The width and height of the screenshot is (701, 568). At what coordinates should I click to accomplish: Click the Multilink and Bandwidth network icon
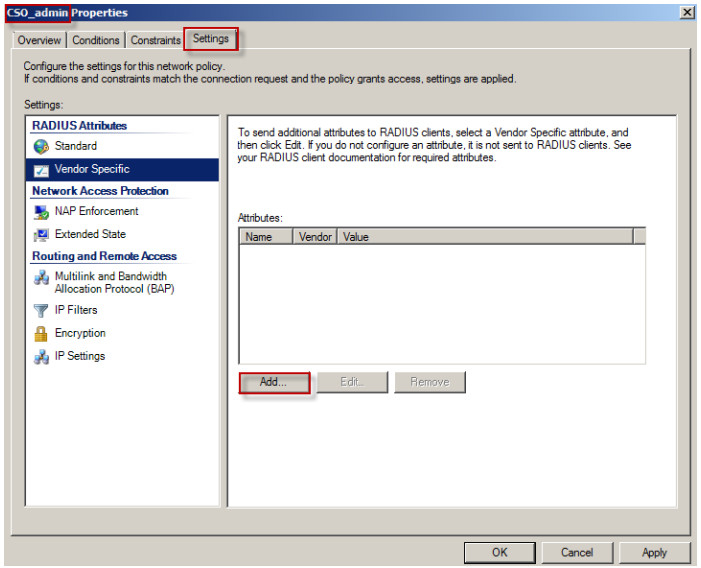(x=41, y=278)
